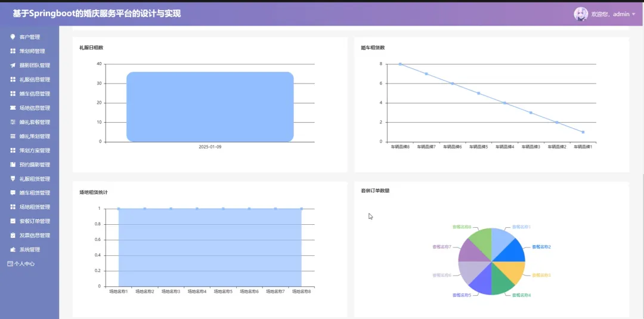Viewport: 644px width, 319px height.
Task: Click the 场地租赁统计 chart title
Action: [x=94, y=192]
